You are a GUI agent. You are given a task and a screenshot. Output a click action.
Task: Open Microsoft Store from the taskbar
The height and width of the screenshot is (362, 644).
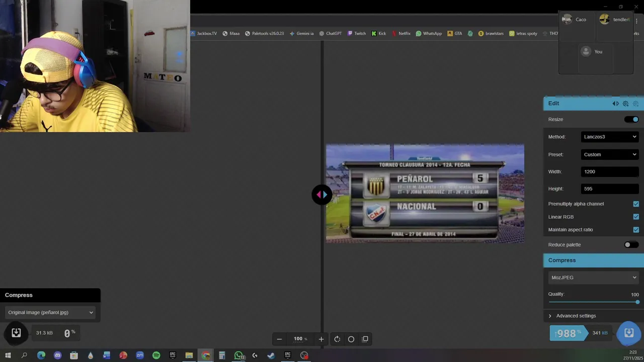point(74,355)
